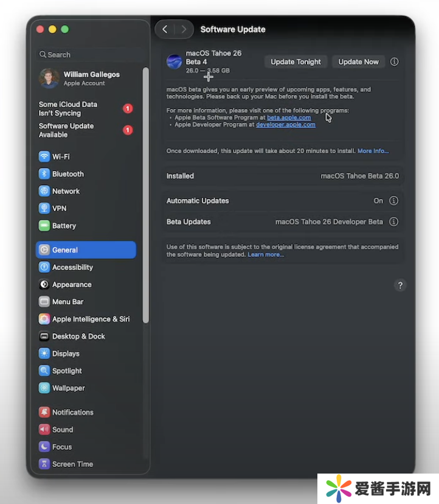Click info icon next to Update Now
This screenshot has height=504, width=439.
[x=394, y=61]
